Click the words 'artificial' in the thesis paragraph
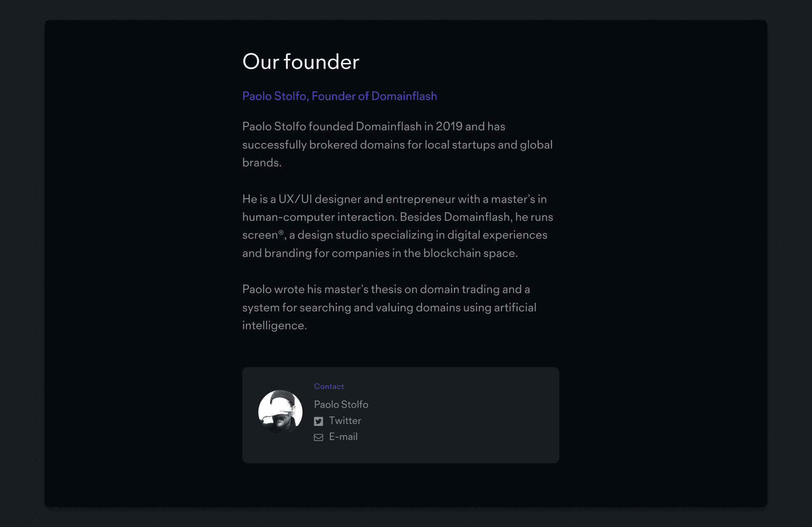Viewport: 812px width, 527px height. (515, 308)
